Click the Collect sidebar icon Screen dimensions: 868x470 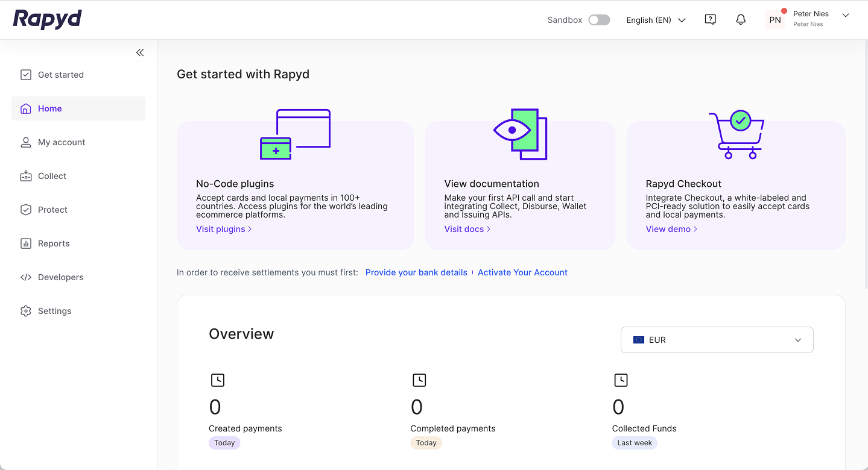25,176
